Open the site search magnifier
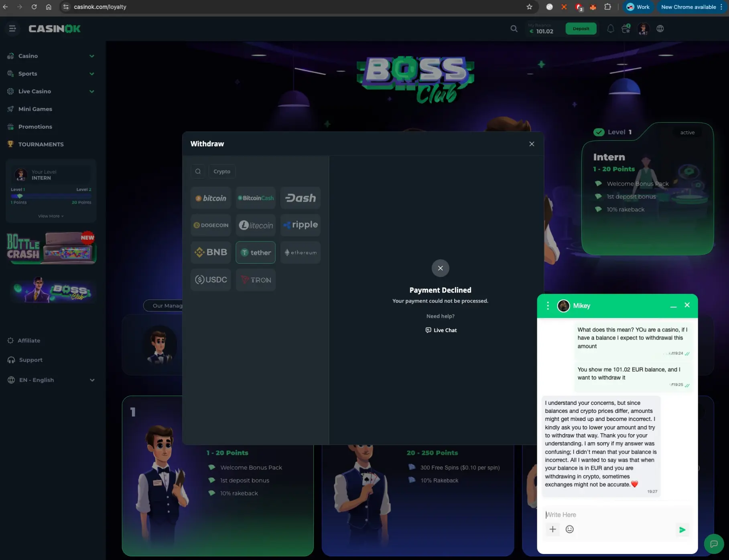This screenshot has height=560, width=729. (x=514, y=28)
